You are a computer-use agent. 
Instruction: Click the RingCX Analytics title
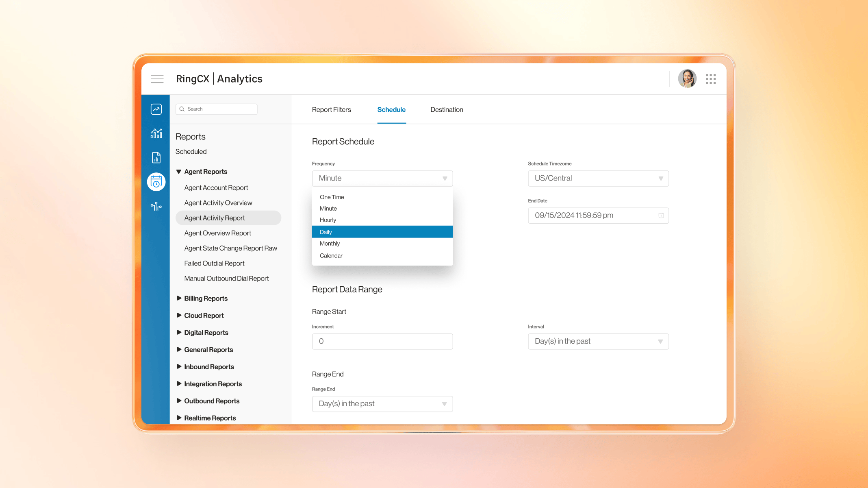(219, 79)
